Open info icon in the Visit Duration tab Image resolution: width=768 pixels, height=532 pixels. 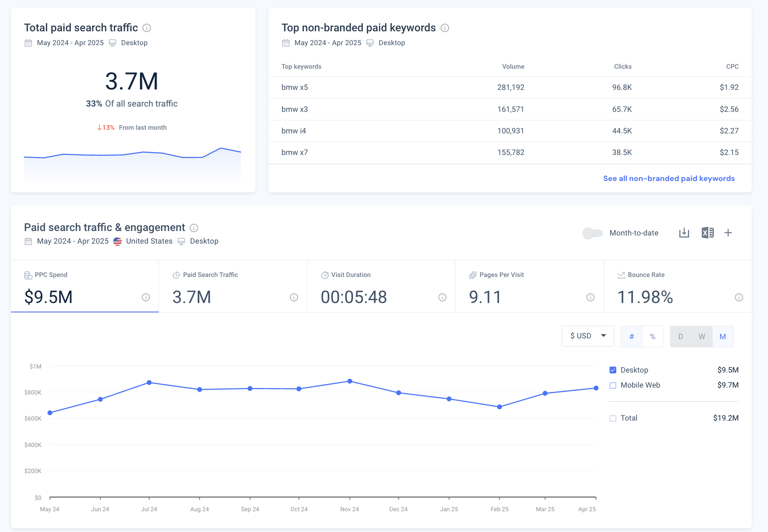tap(442, 297)
